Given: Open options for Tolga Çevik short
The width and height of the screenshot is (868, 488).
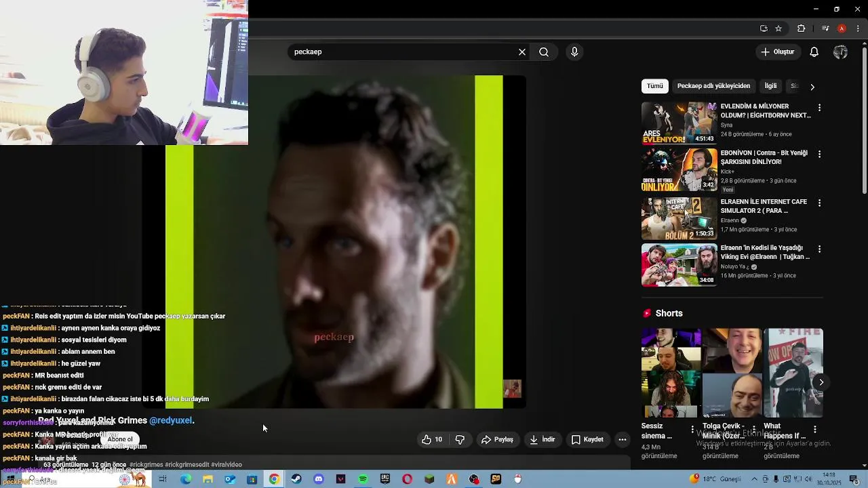Looking at the screenshot, I should click(x=753, y=430).
